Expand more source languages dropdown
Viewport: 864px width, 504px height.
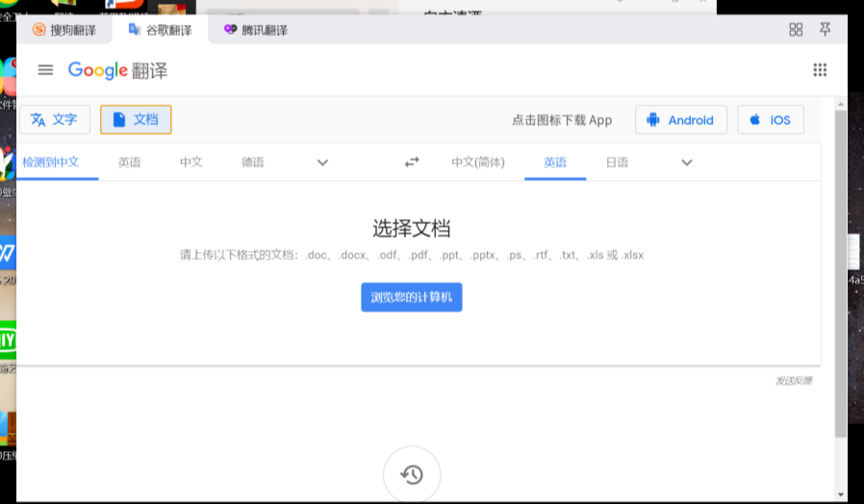[x=323, y=163]
